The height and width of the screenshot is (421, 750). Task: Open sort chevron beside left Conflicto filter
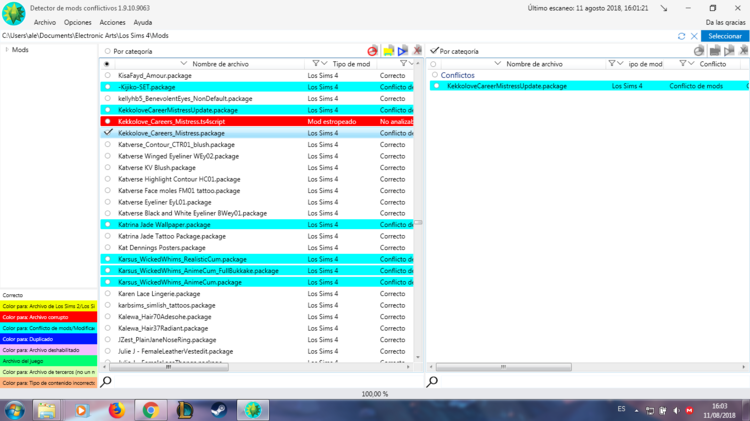(x=411, y=63)
